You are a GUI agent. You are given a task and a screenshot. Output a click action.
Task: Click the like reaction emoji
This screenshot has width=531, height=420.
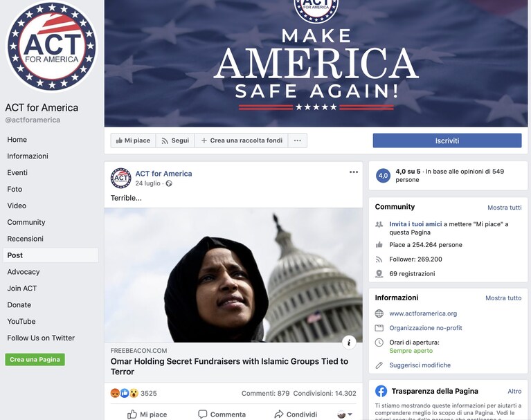tap(125, 393)
